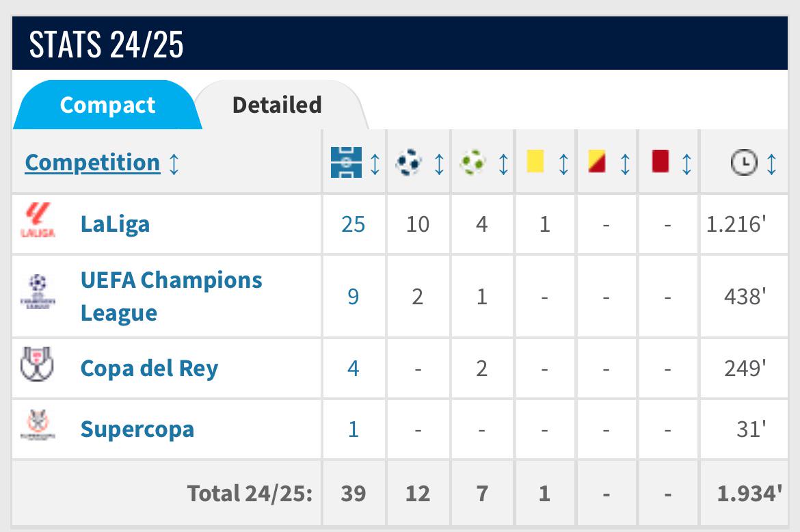
Task: Toggle sort arrows beside yellow card
Action: [x=564, y=164]
